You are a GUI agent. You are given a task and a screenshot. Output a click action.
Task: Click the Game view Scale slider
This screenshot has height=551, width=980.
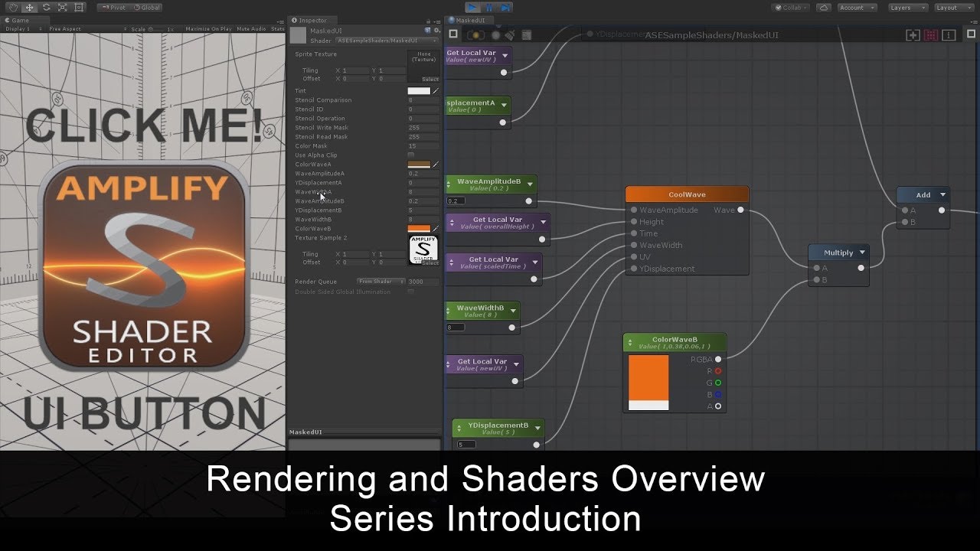click(156, 29)
